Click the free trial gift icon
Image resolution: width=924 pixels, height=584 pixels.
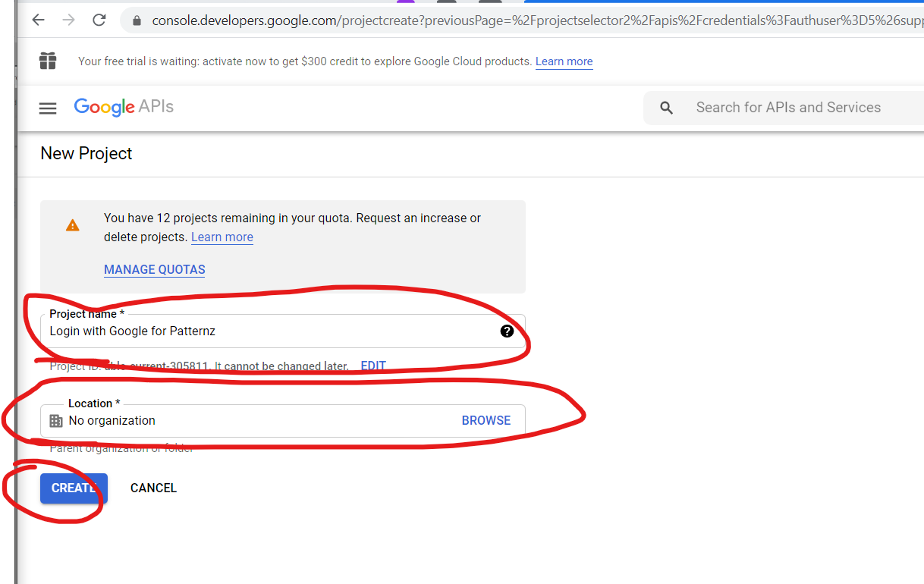[x=49, y=61]
